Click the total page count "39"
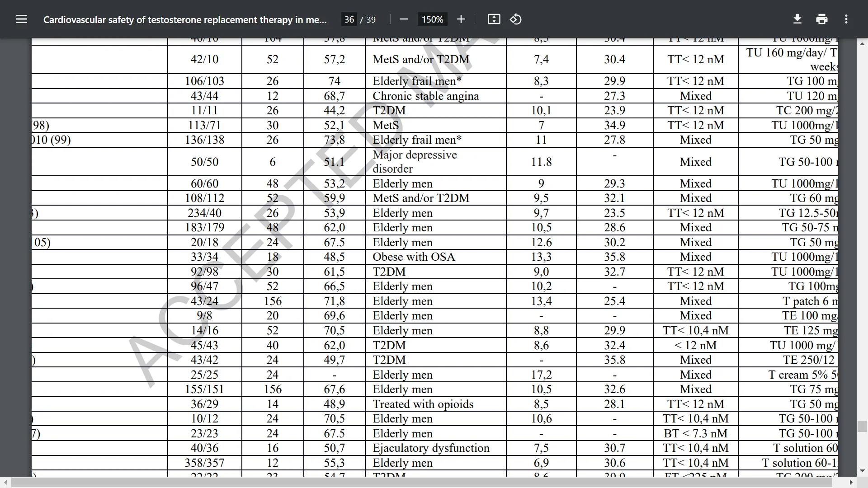 [371, 19]
